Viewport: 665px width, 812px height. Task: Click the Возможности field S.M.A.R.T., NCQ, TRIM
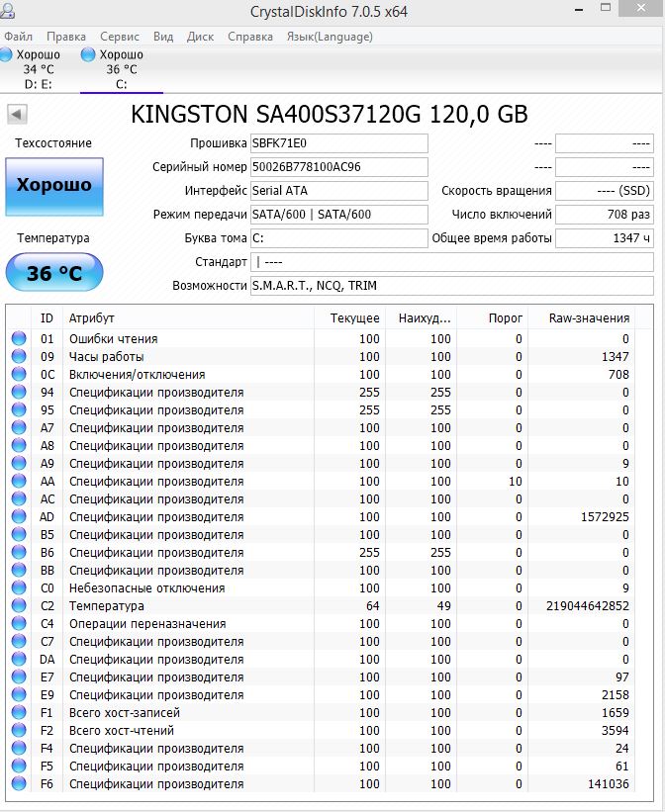(451, 286)
